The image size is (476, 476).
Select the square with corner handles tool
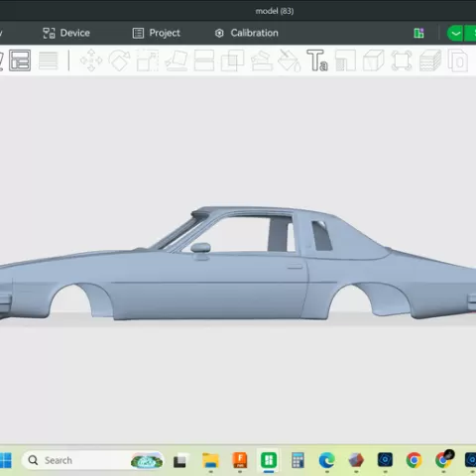tap(402, 60)
